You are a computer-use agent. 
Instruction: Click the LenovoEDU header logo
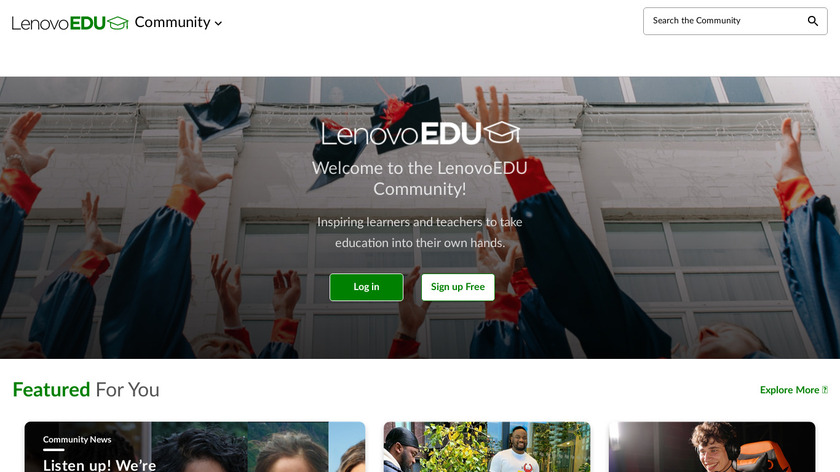point(70,23)
